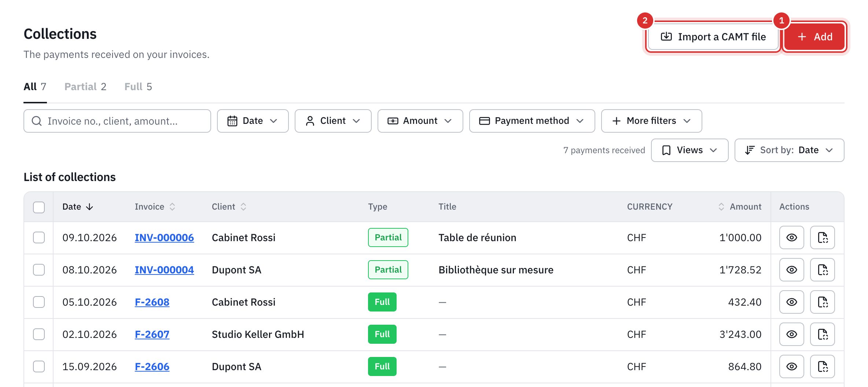
Task: Click the Add button
Action: point(814,37)
